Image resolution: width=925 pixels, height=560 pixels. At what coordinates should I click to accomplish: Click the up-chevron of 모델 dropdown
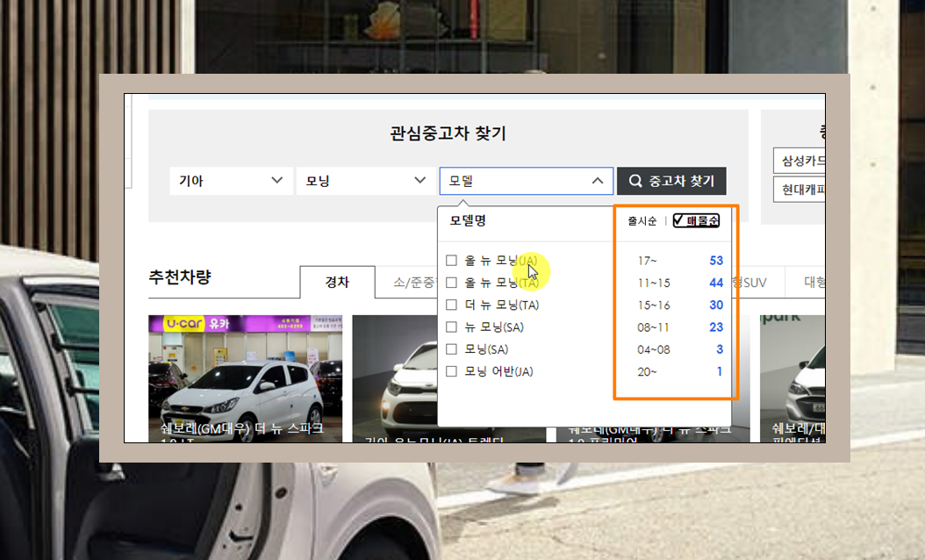point(598,181)
